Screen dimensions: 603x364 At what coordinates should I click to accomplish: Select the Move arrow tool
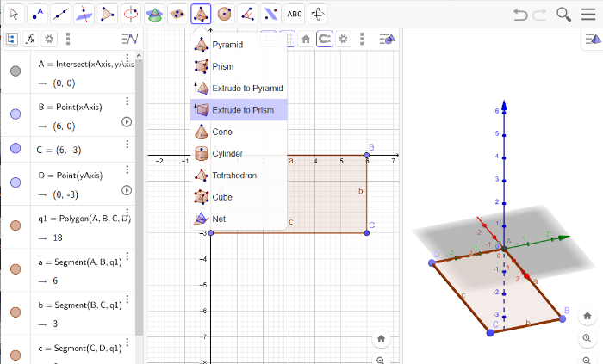coord(15,15)
